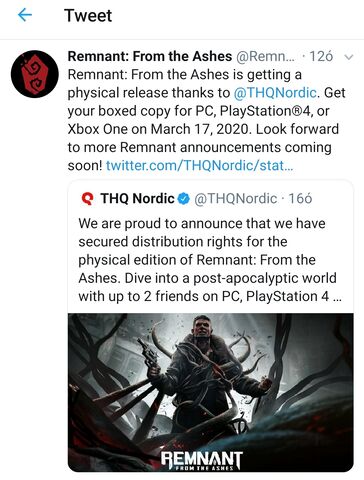Go back using the arrow icon
This screenshot has height=480, width=364.
pyautogui.click(x=25, y=15)
